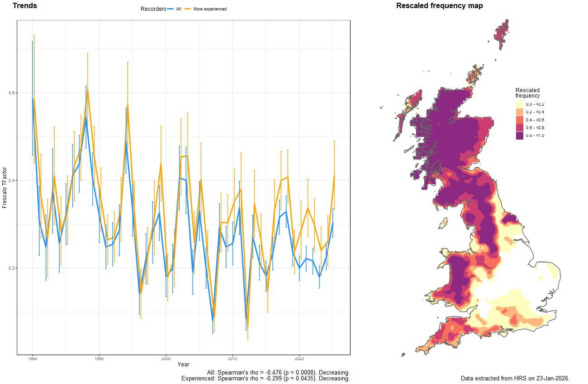The width and height of the screenshot is (588, 384).
Task: Click the 2020 tick on the x-axis
Action: [x=299, y=359]
